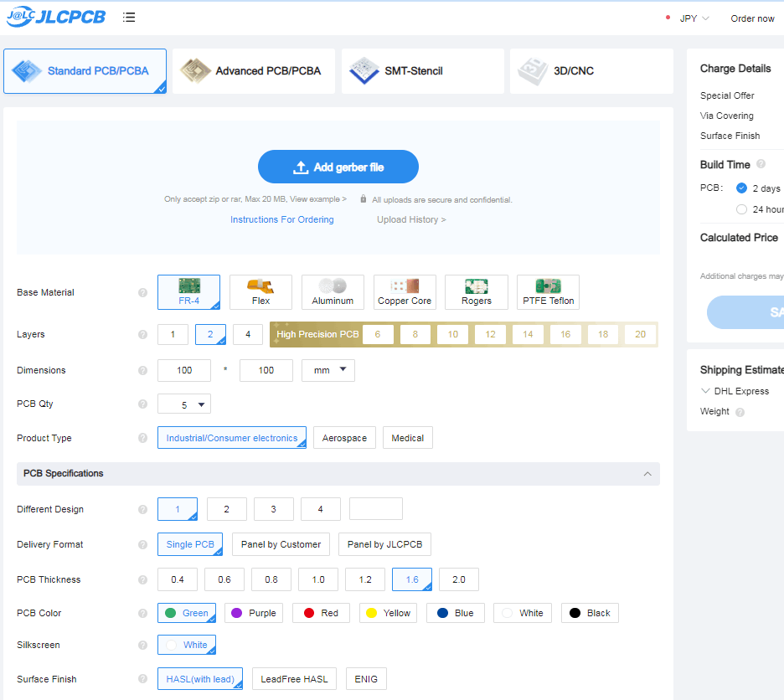Click help icon beside Delivery Format

(142, 544)
